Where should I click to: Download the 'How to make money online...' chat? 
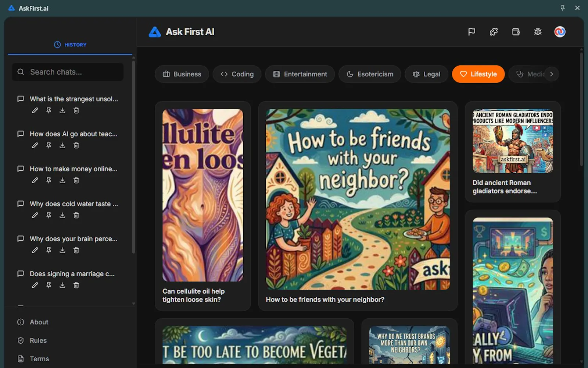tap(62, 180)
